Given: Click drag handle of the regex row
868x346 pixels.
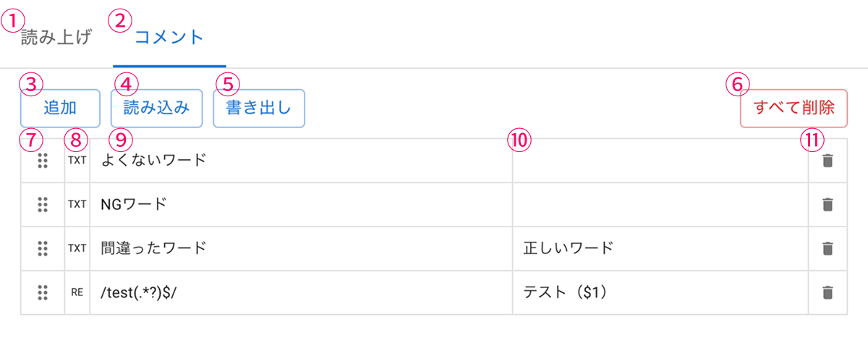Looking at the screenshot, I should pyautogui.click(x=43, y=293).
